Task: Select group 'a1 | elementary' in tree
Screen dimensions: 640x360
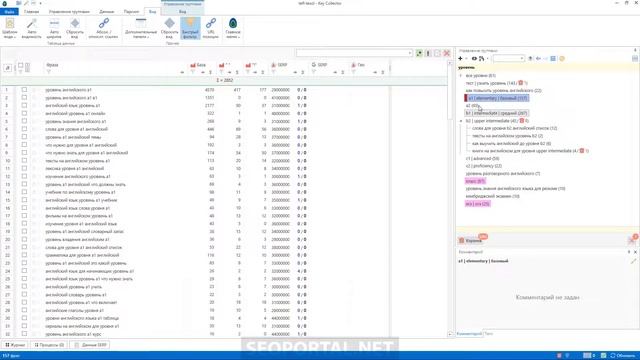Action: pos(498,98)
